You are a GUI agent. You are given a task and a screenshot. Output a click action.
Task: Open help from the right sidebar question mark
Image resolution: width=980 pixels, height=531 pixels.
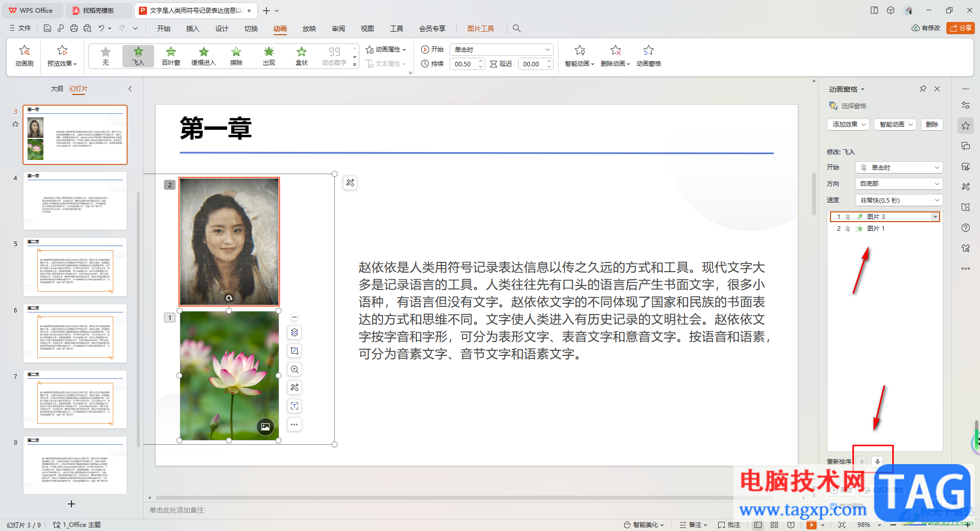point(965,228)
